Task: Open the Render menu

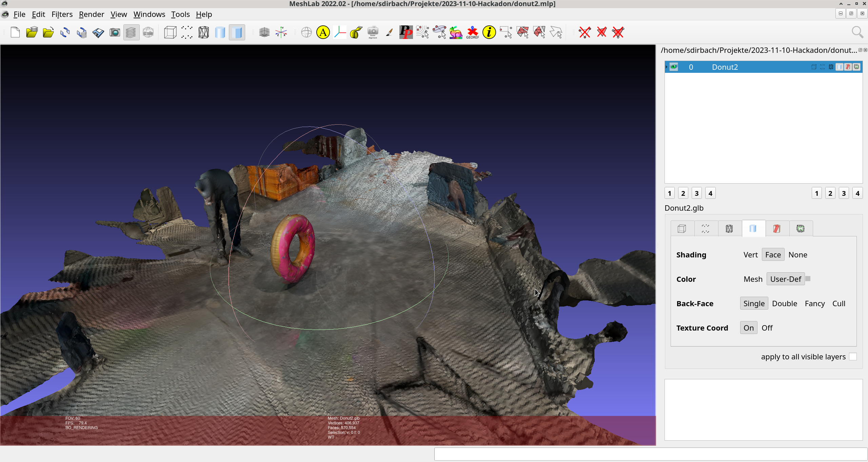Action: [x=91, y=14]
